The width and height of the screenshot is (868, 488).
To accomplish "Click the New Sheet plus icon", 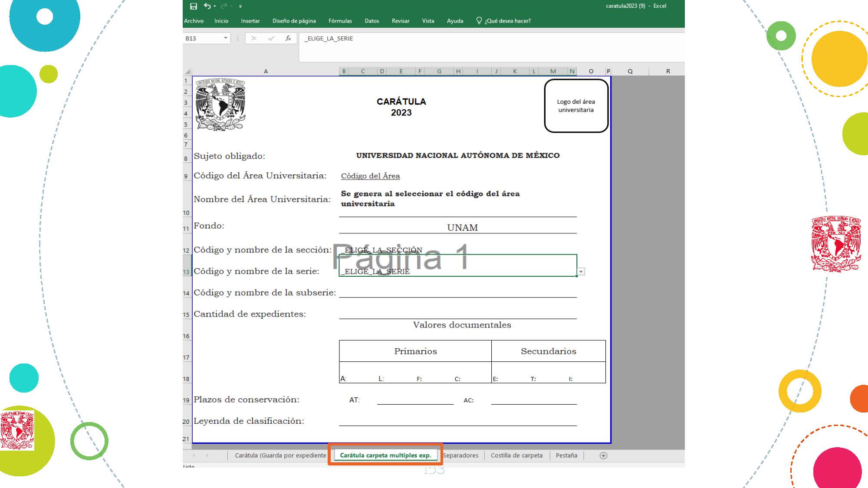I will tap(603, 455).
